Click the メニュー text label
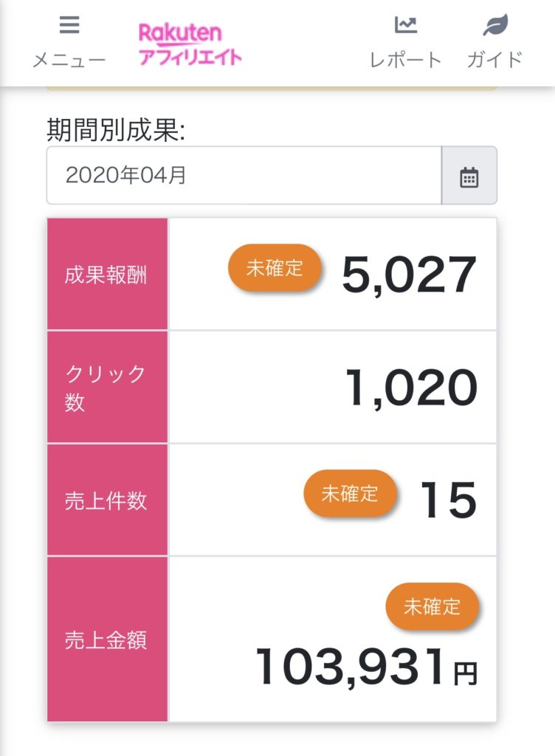 (x=69, y=61)
